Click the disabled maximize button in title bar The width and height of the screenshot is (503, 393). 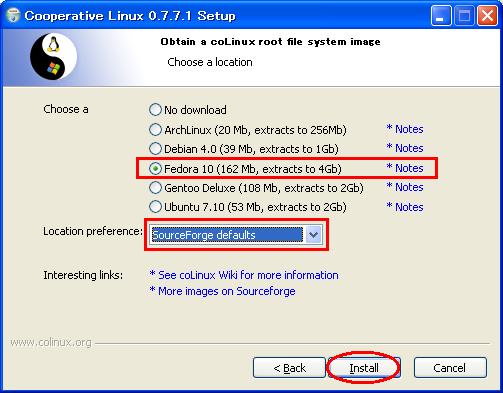pyautogui.click(x=464, y=16)
